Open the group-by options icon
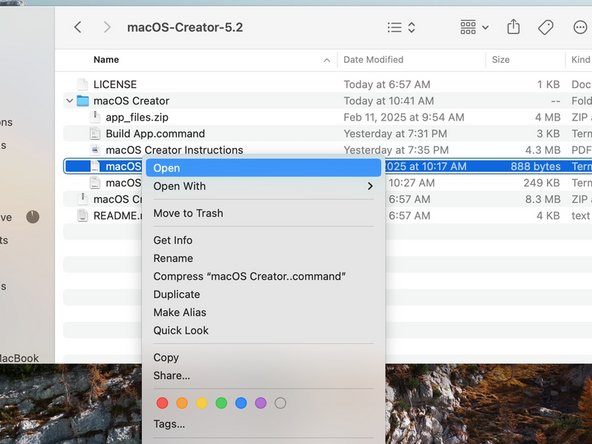The height and width of the screenshot is (444, 592). 468,27
